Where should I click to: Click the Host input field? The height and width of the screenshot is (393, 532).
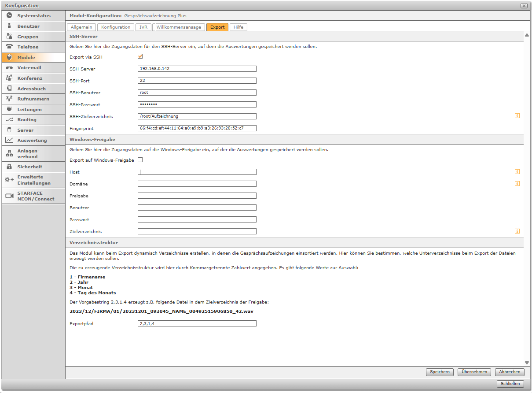click(x=197, y=172)
